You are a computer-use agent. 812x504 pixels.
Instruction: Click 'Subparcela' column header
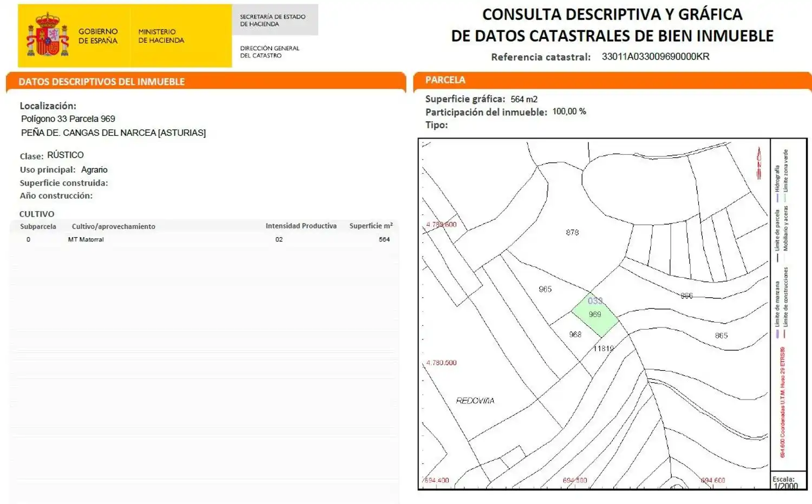38,226
